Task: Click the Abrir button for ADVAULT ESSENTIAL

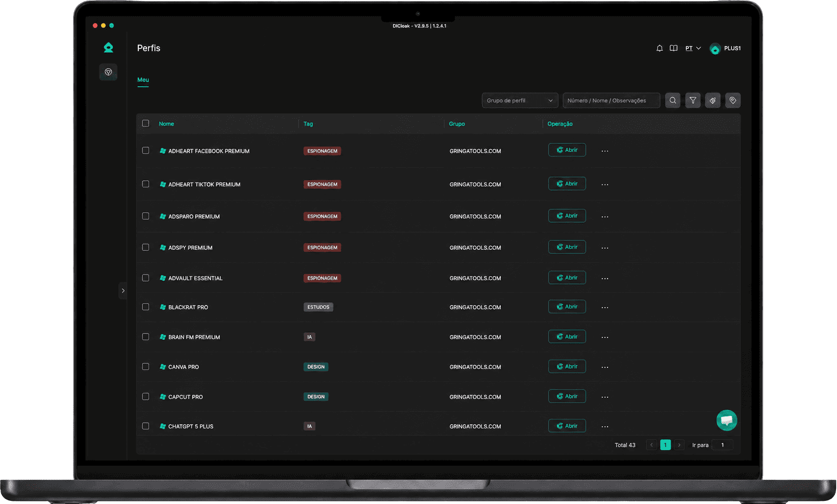Action: point(567,278)
